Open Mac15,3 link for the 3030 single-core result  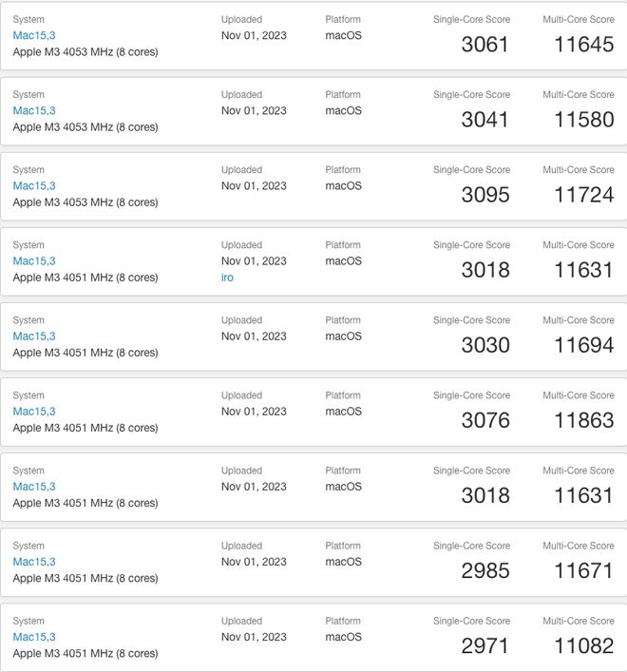34,336
